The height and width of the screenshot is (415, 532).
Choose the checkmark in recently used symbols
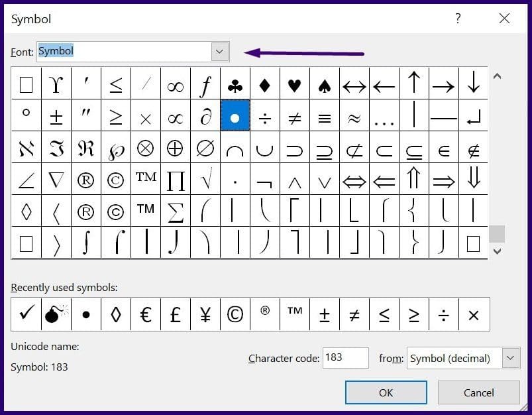26,314
